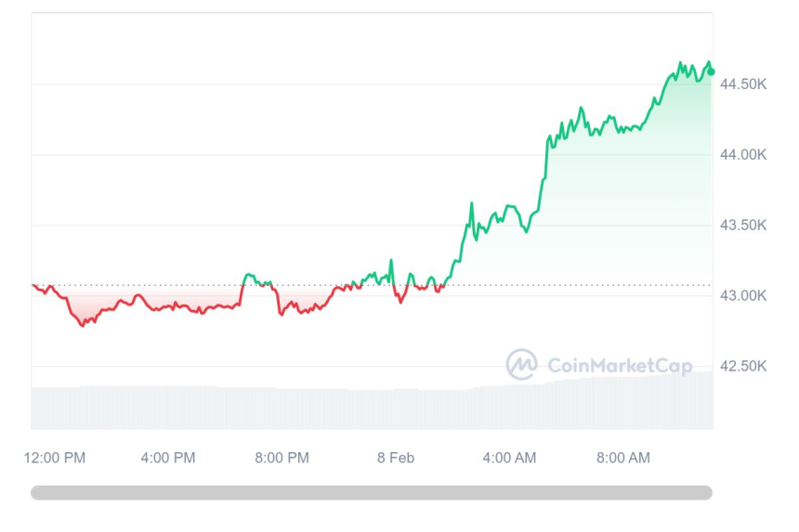Click the CoinMarketCap logo icon watermark
Image resolution: width=799 pixels, height=532 pixels.
(x=521, y=365)
